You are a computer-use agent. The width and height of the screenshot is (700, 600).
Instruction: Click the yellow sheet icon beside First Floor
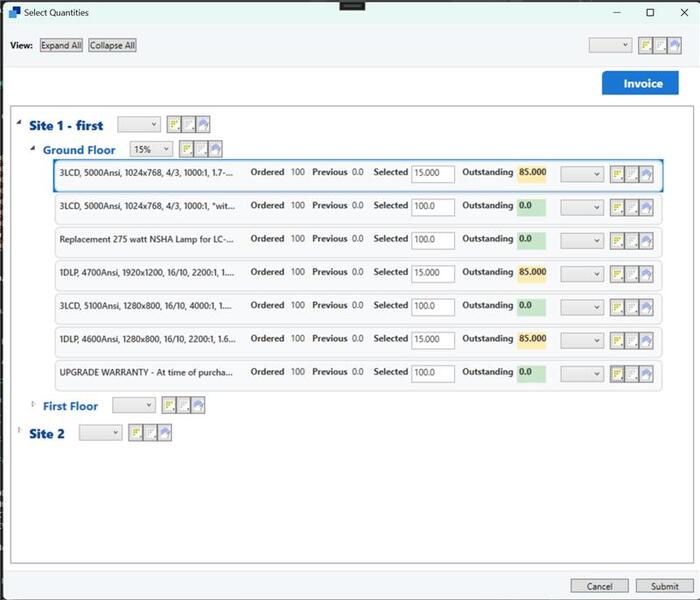coord(169,405)
